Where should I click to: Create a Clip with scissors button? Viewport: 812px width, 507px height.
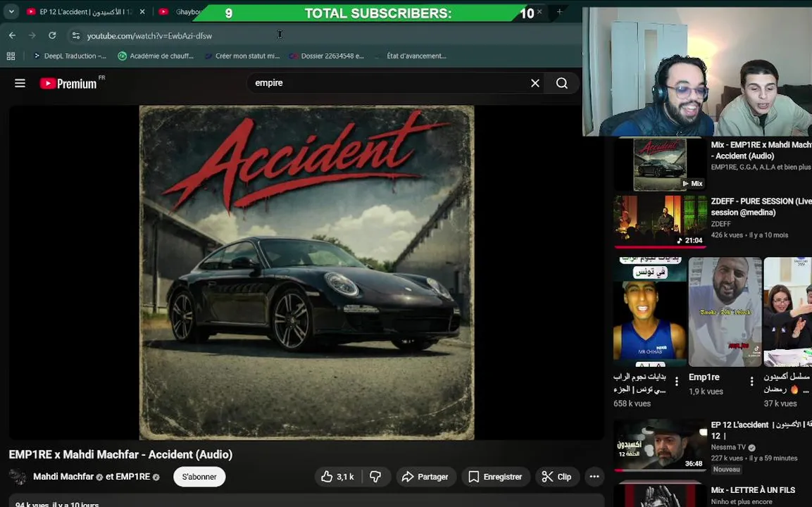(x=556, y=477)
